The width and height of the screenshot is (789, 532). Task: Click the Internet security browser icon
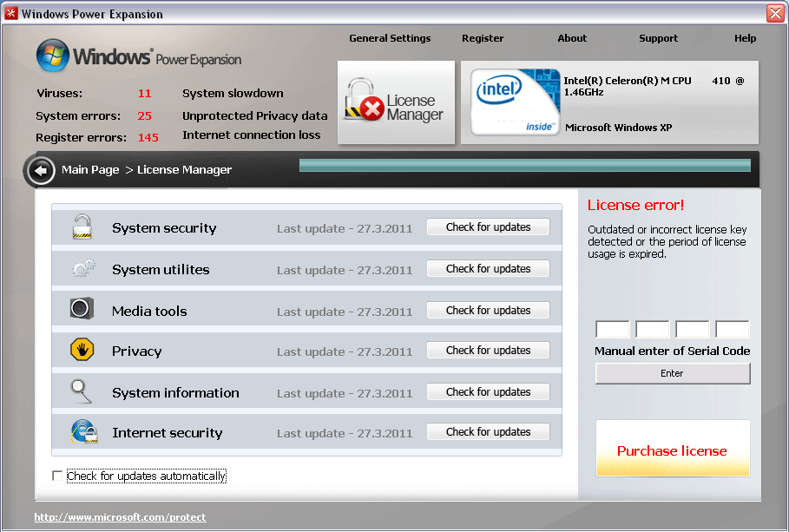[x=82, y=432]
